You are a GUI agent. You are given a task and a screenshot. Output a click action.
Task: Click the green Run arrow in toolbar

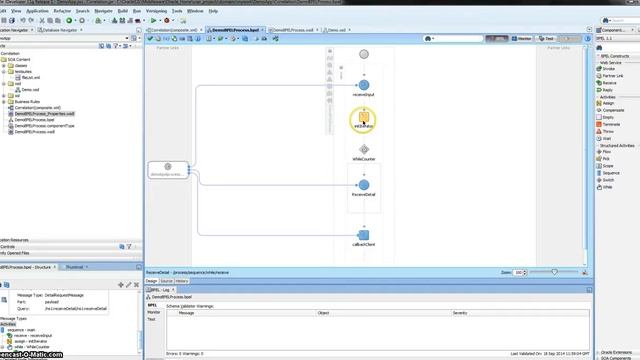pos(153,20)
